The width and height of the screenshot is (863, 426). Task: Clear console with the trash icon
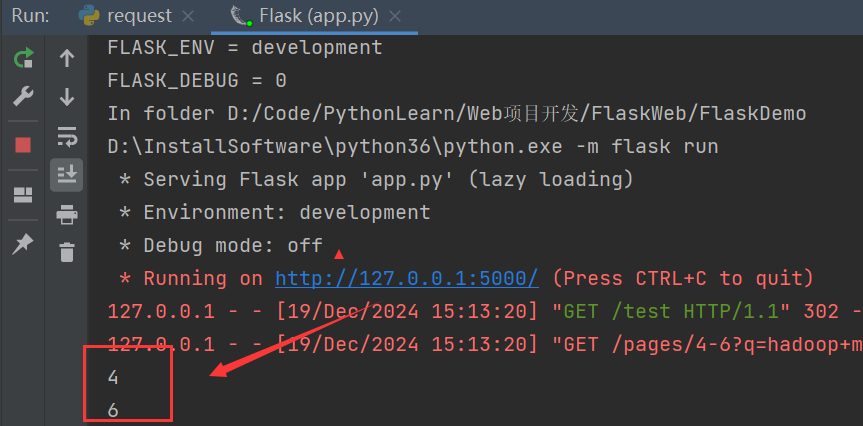pos(67,252)
